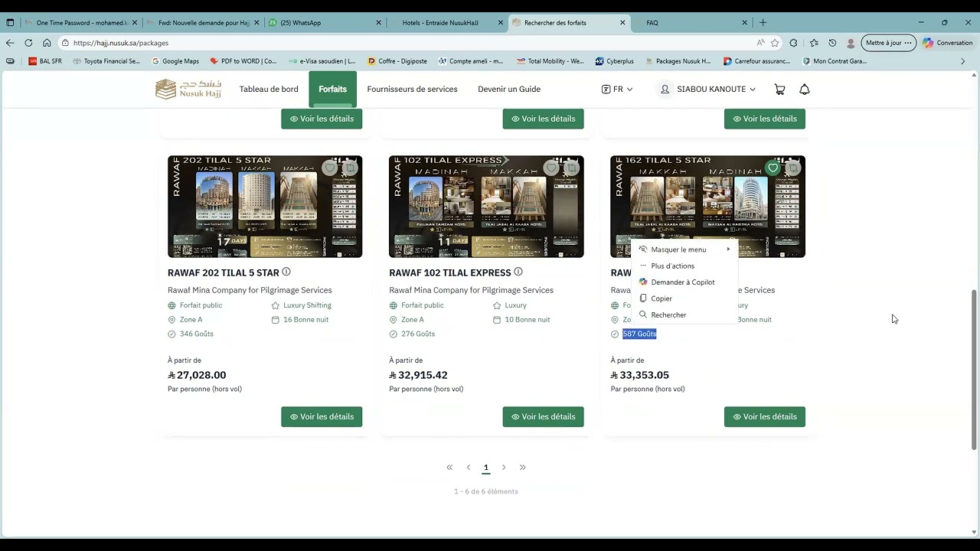Open Tableau de bord in the navigation

[x=269, y=90]
